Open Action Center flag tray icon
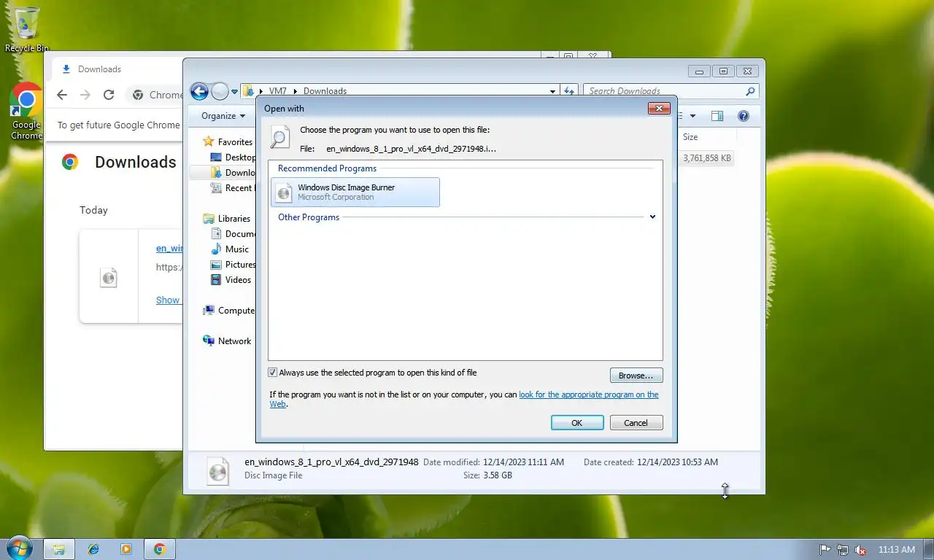The image size is (934, 560). coord(825,550)
